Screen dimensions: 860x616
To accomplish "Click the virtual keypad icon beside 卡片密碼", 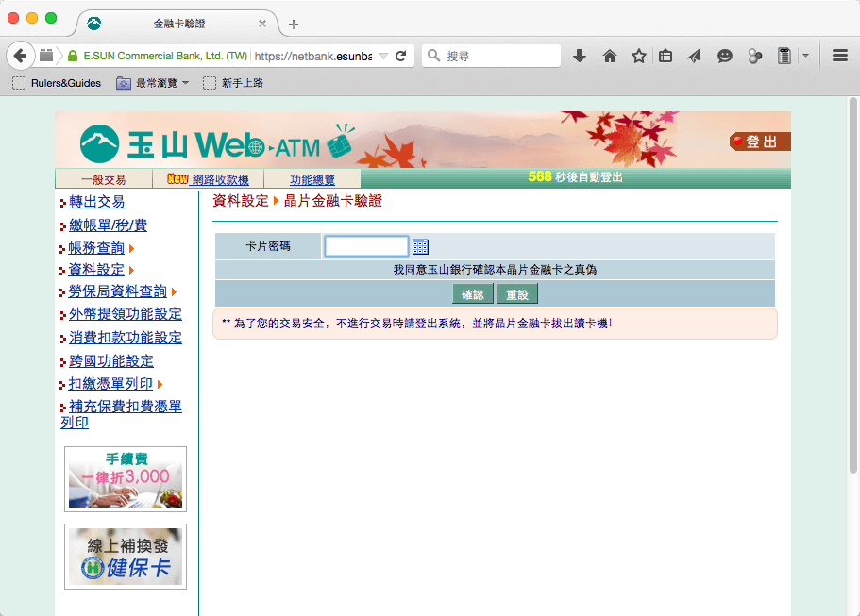I will 419,246.
